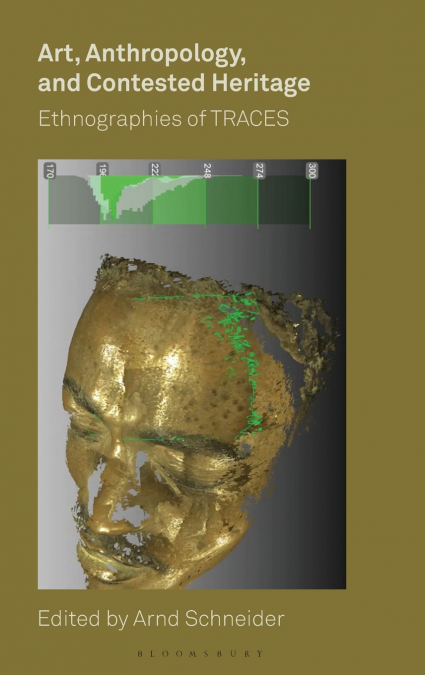Select the green contour markings on the head

(x=239, y=362)
